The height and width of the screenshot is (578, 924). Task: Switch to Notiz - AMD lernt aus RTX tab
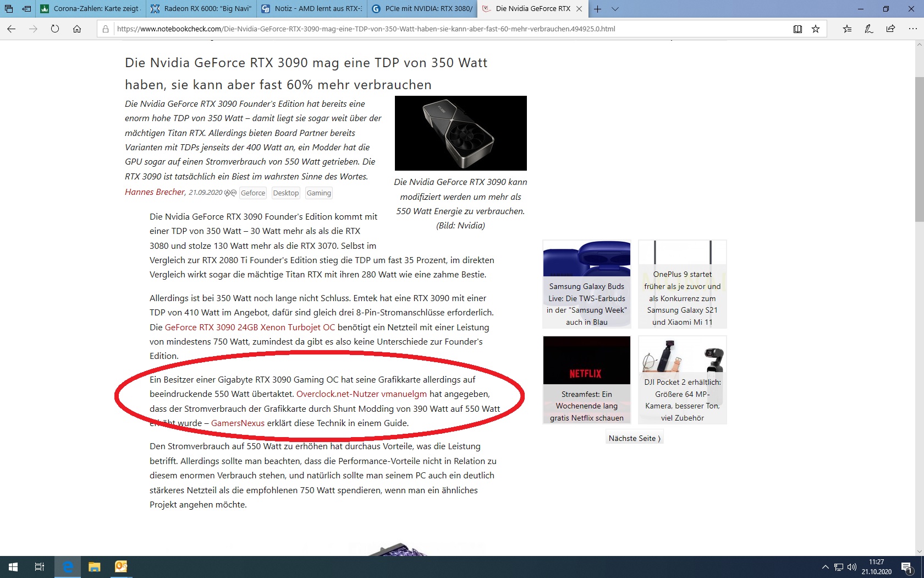pyautogui.click(x=311, y=9)
